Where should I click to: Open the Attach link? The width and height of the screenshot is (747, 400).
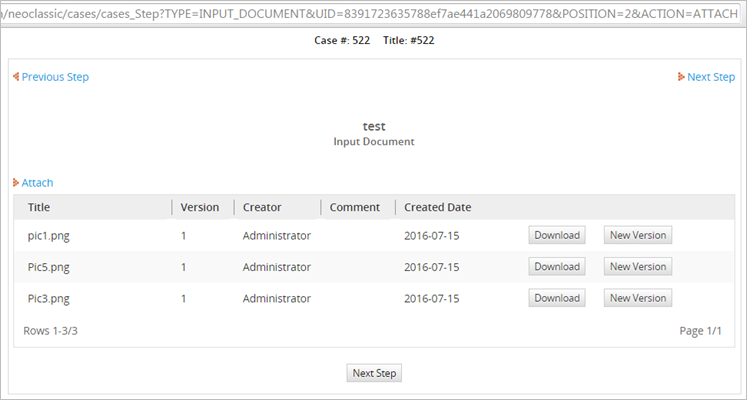pos(37,183)
